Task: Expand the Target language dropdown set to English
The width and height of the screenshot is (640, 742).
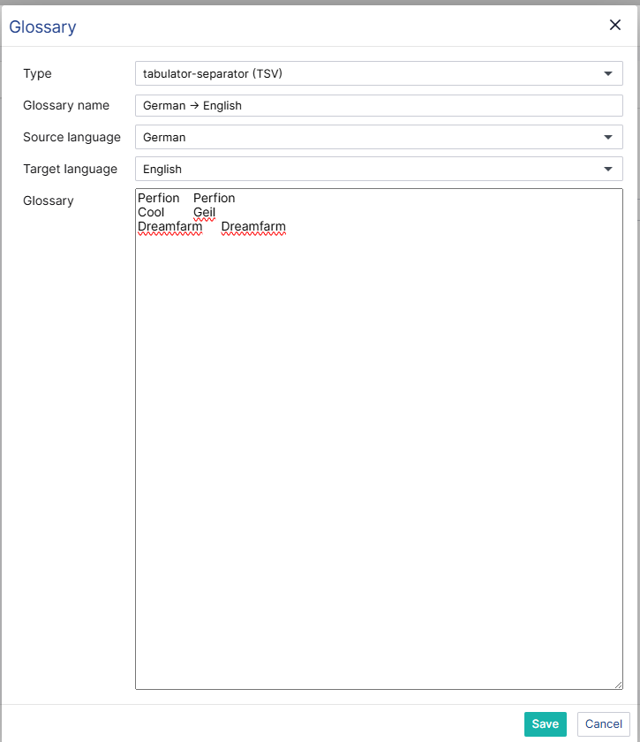Action: [379, 169]
